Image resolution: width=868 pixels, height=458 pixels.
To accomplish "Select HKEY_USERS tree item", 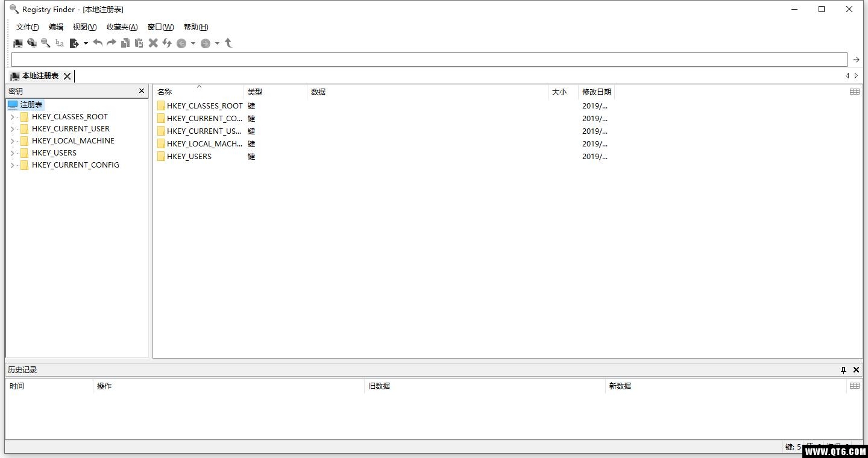I will point(54,153).
